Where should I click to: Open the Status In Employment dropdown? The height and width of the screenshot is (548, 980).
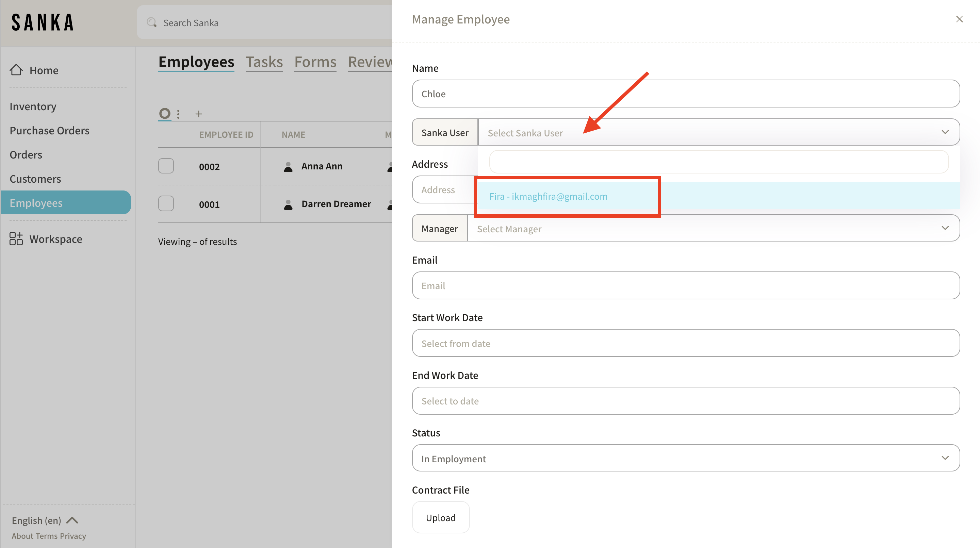(x=686, y=458)
